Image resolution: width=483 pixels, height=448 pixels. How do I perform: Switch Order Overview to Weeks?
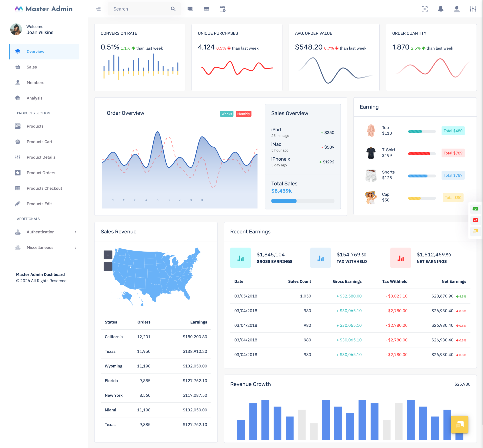227,114
